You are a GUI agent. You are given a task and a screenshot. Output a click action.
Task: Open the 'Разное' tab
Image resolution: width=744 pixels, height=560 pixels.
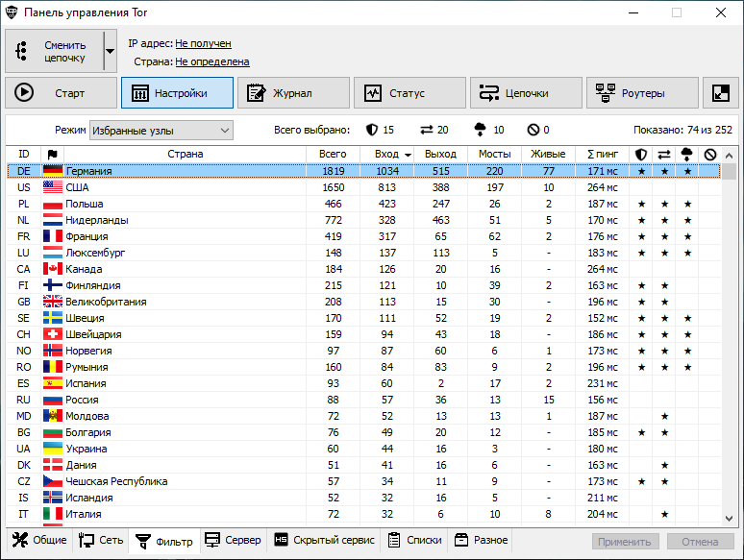tap(482, 540)
